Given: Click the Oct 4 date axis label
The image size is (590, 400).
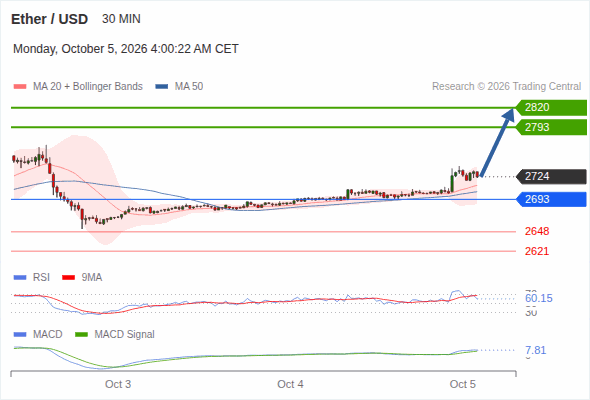Looking at the screenshot, I should (290, 384).
